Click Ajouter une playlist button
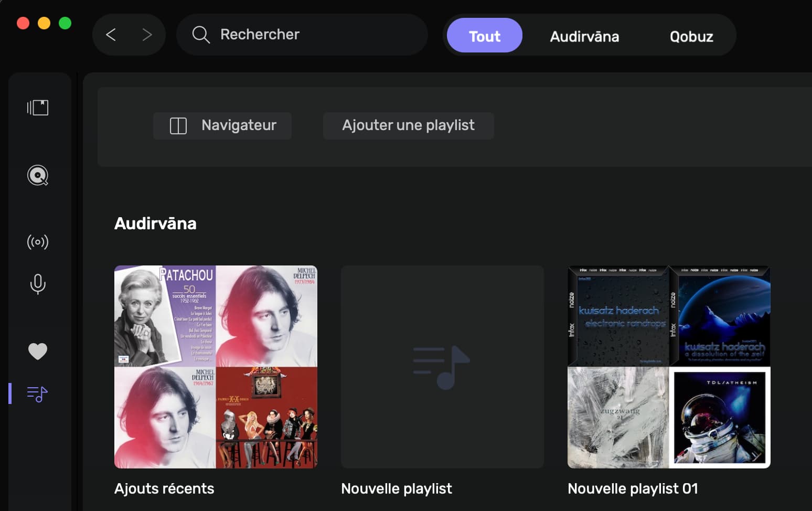Viewport: 812px width, 511px height. pos(408,125)
